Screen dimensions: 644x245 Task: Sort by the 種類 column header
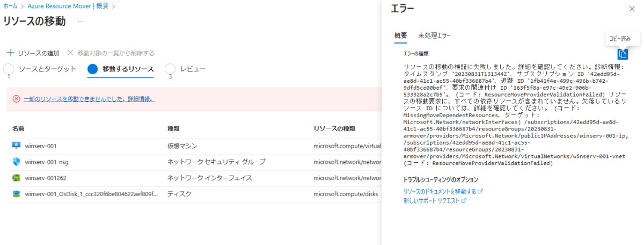[173, 129]
